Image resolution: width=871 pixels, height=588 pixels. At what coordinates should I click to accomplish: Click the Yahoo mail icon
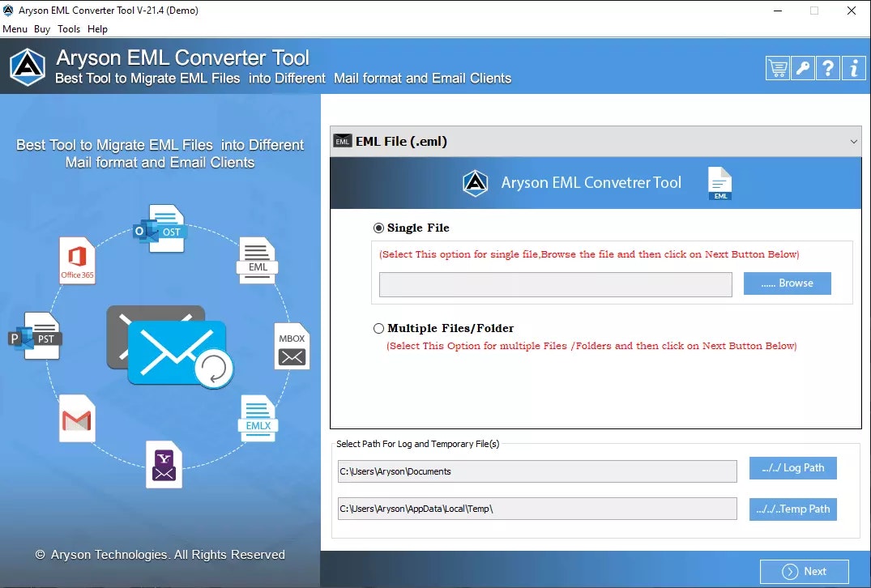tap(164, 465)
